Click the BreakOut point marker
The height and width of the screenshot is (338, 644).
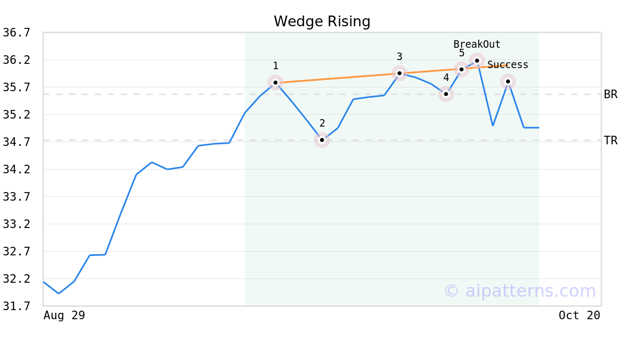(x=477, y=61)
